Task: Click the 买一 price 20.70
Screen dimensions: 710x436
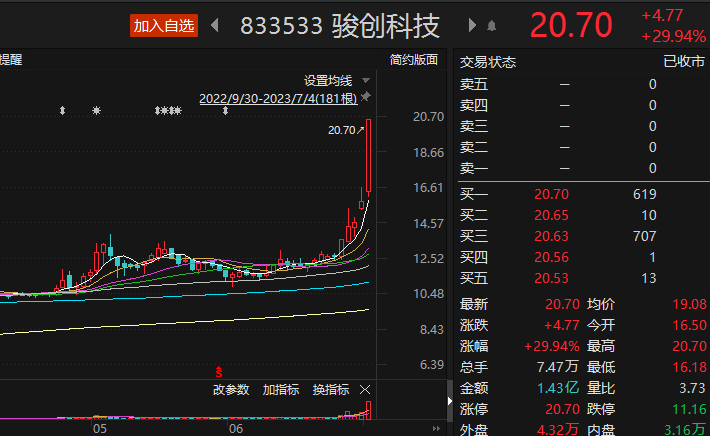Action: click(x=551, y=194)
